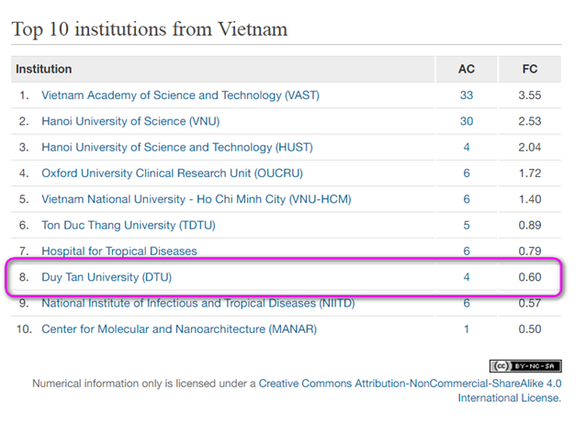Image resolution: width=586 pixels, height=423 pixels.
Task: Click the FC column header
Action: pos(530,69)
